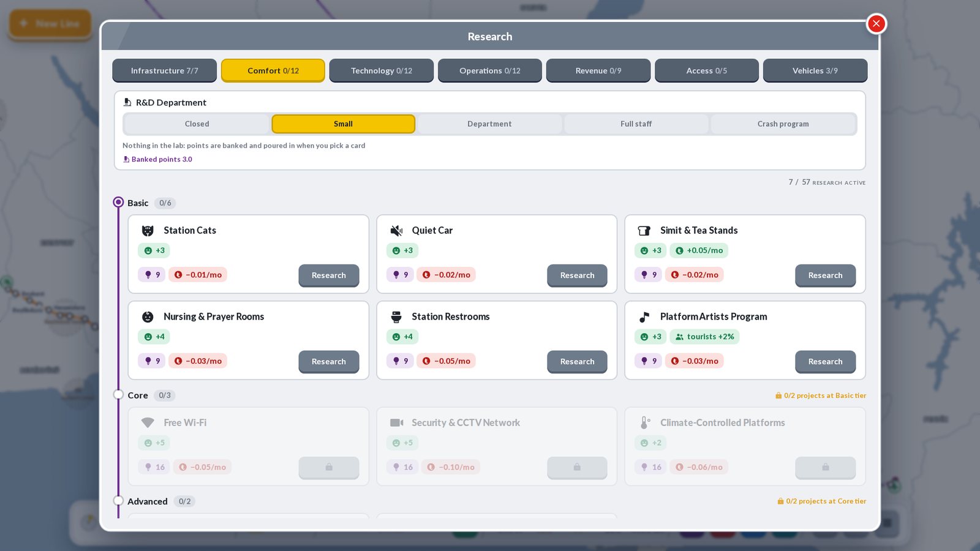The image size is (980, 551).
Task: Click the Free Wi-Fi signal icon
Action: [x=148, y=423]
